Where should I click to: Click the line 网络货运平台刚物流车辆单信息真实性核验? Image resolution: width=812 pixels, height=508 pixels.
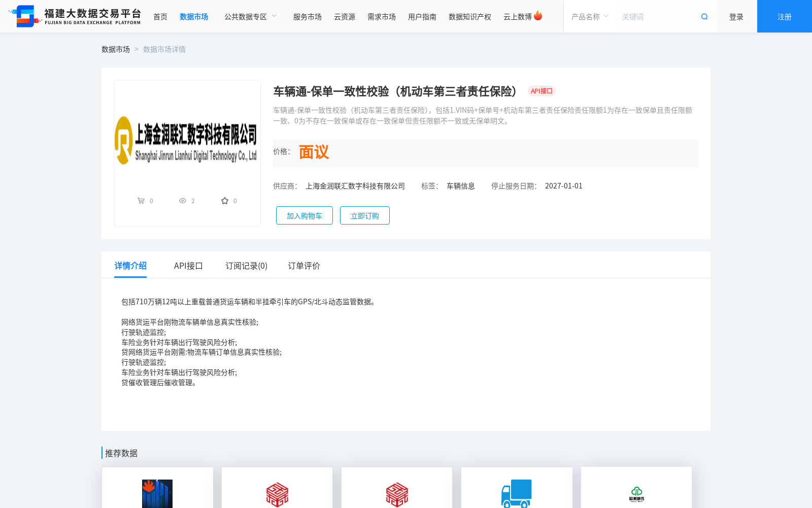point(190,322)
